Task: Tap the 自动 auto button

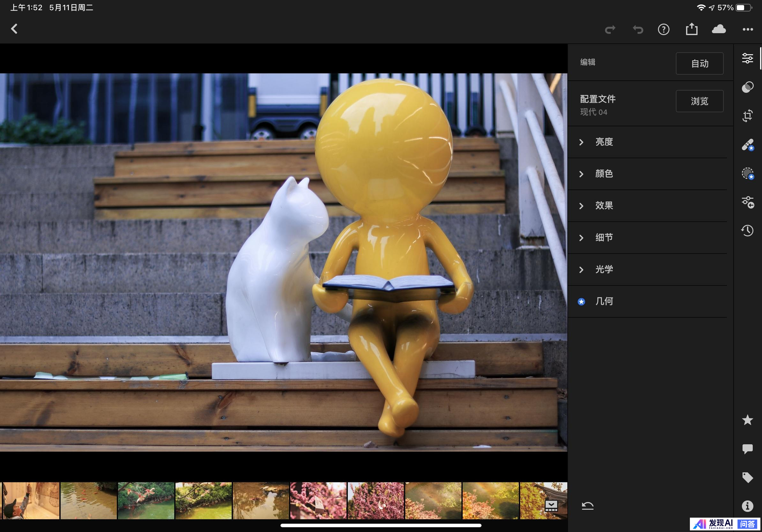Action: (699, 63)
